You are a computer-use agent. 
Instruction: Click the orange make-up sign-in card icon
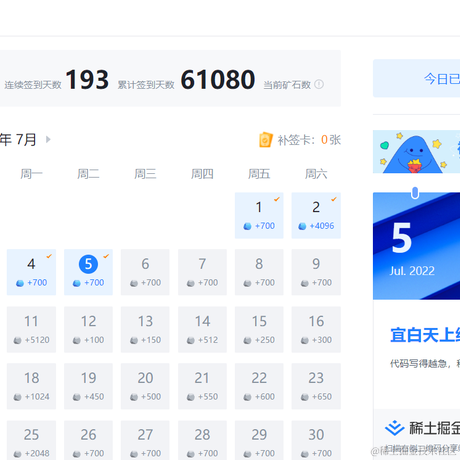pos(266,140)
